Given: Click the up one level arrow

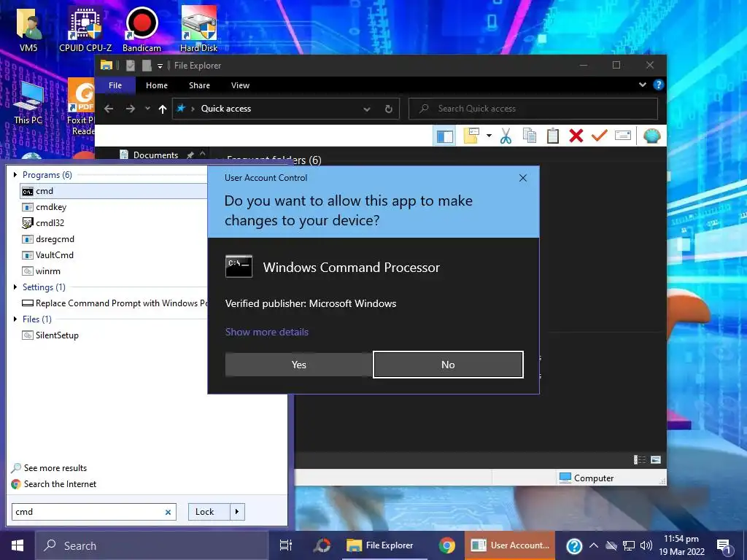Looking at the screenshot, I should pos(163,109).
